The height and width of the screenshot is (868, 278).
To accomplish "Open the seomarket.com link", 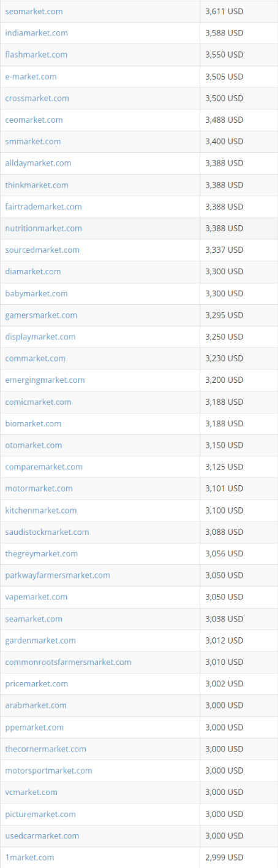I will click(x=34, y=12).
